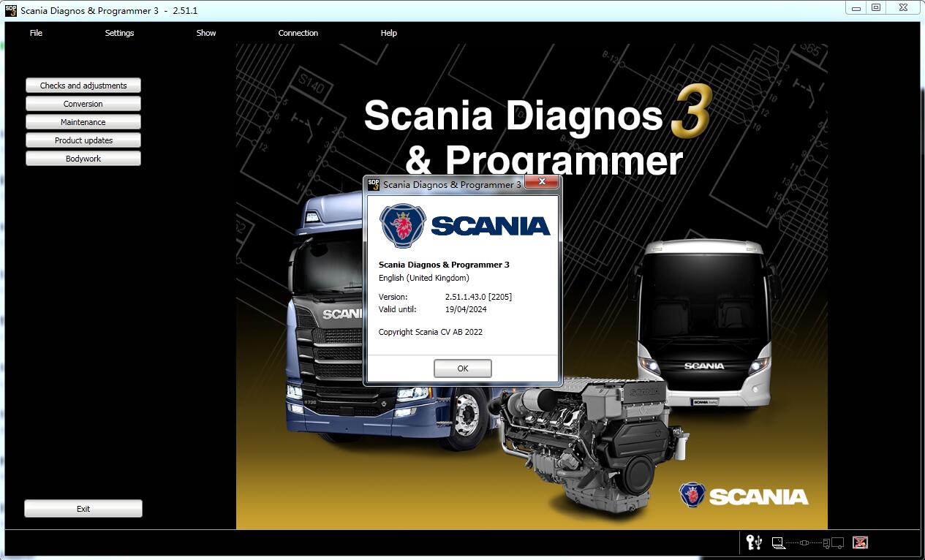The height and width of the screenshot is (560, 925).
Task: Select the Conversion button
Action: click(x=83, y=104)
